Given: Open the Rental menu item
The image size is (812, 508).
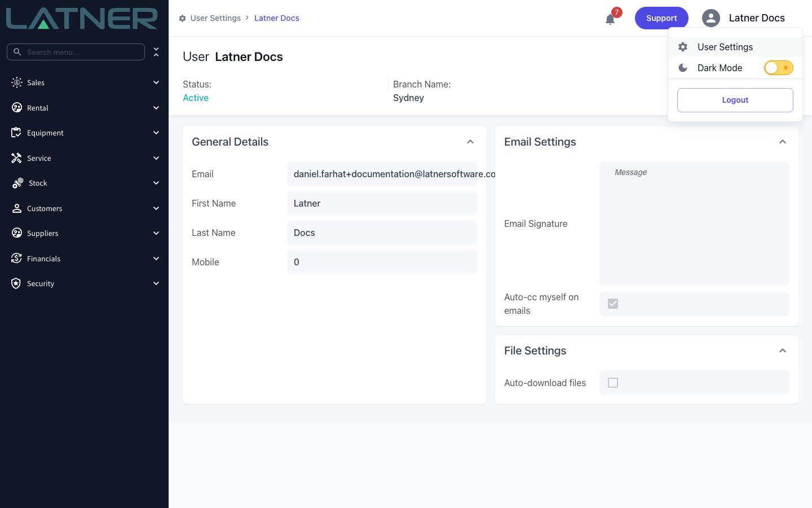Looking at the screenshot, I should [x=85, y=108].
